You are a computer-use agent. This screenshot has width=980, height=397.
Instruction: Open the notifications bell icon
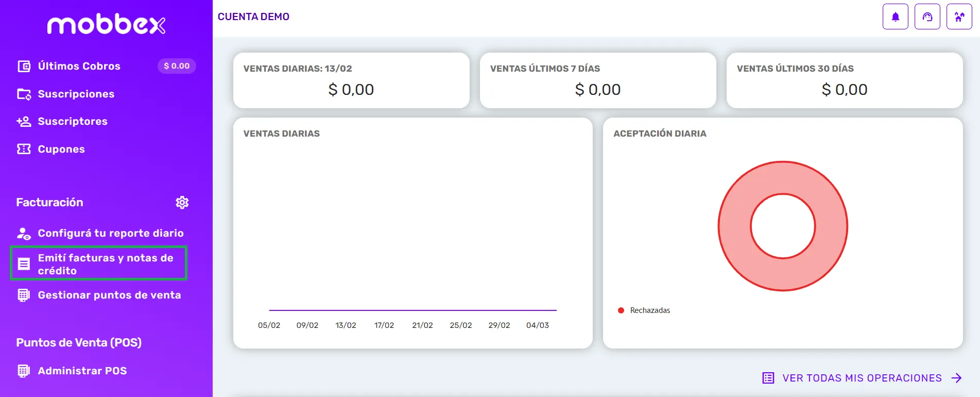pos(896,16)
